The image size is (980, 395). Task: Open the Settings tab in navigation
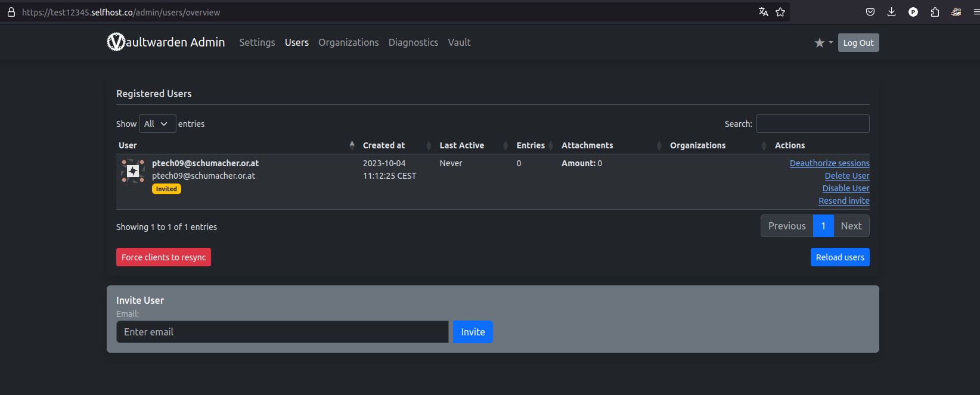pos(257,42)
